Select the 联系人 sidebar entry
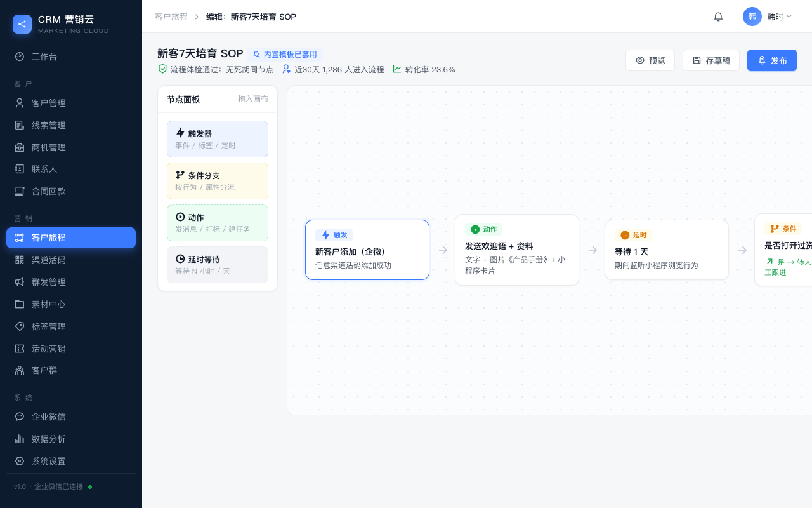The width and height of the screenshot is (812, 508). [71, 169]
